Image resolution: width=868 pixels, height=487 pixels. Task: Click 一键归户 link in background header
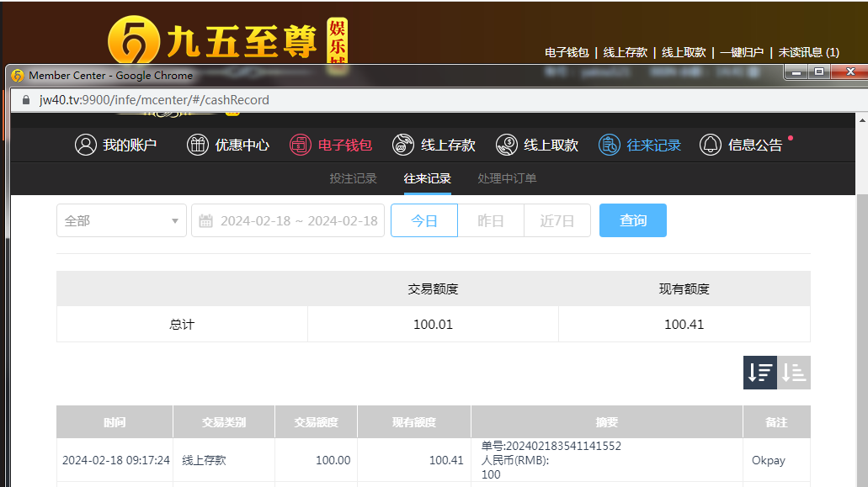coord(742,52)
